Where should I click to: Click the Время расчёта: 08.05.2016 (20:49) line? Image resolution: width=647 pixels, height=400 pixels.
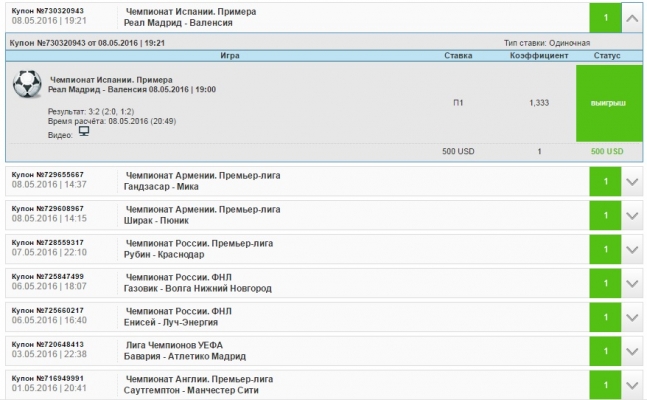tap(112, 121)
